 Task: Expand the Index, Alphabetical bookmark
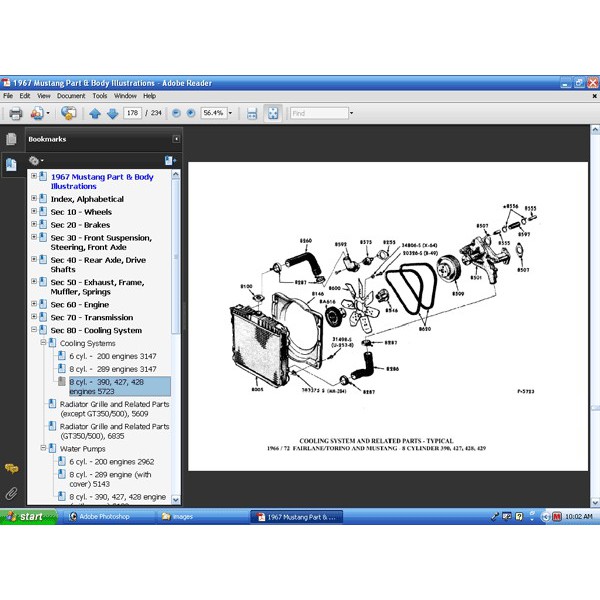[34, 198]
